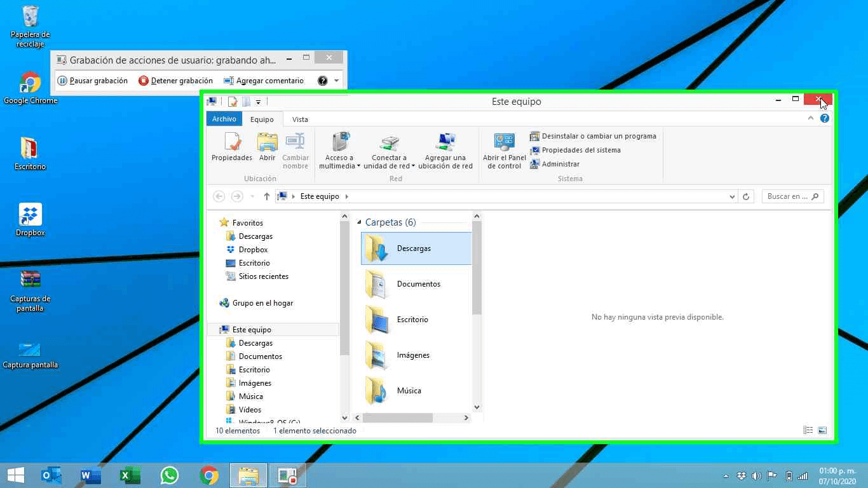This screenshot has width=868, height=488.
Task: Open address bar history dropdown
Action: tap(732, 197)
